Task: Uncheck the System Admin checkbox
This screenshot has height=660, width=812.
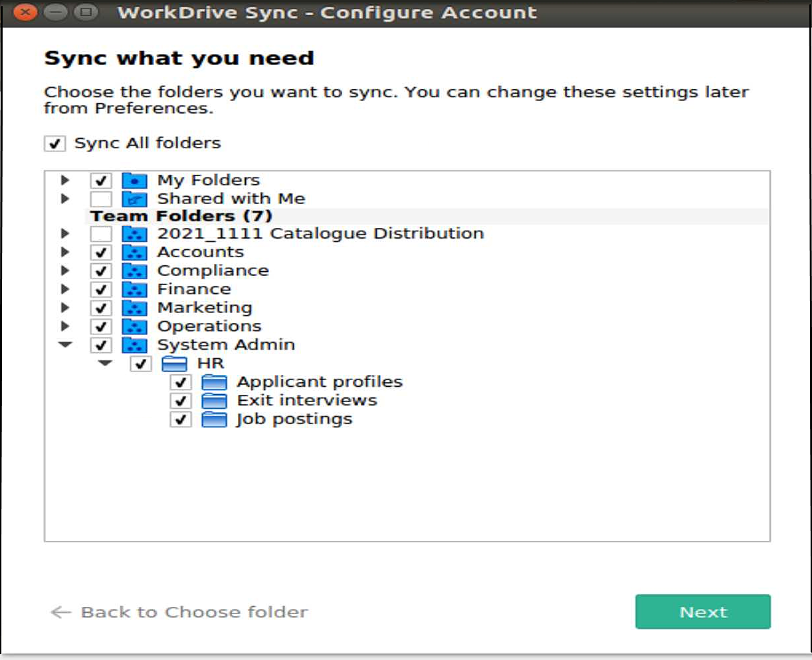Action: [x=101, y=346]
